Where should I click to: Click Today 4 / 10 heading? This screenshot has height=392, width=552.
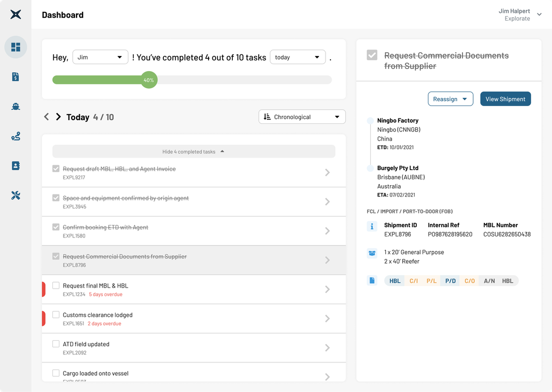[x=90, y=117]
